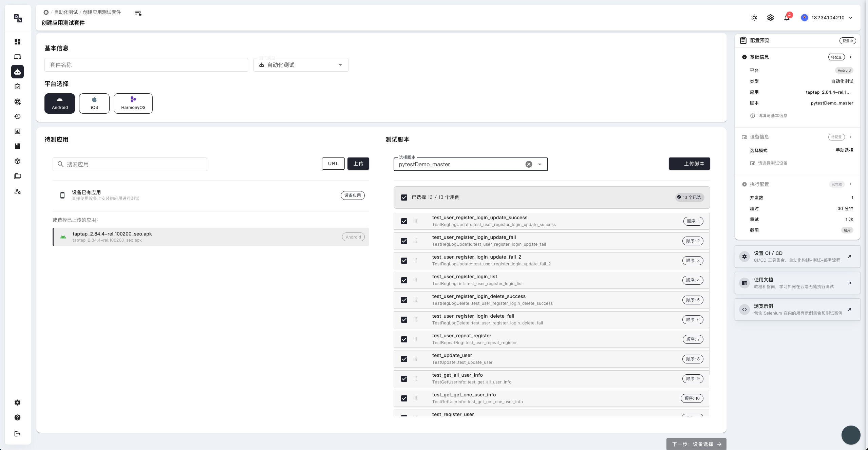Expand the 执行配置 section chevron
The width and height of the screenshot is (868, 450).
[850, 184]
